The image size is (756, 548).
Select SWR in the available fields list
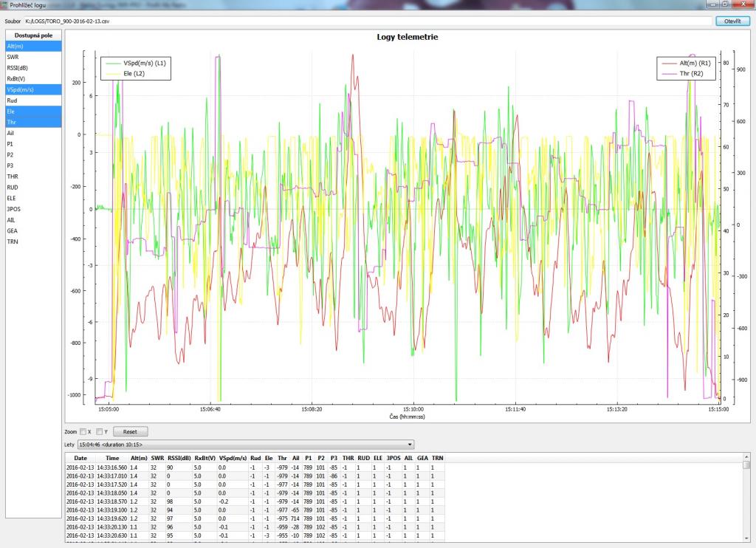pyautogui.click(x=33, y=57)
